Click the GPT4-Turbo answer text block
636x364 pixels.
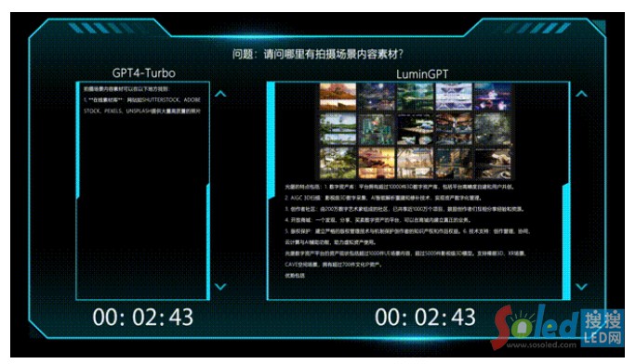[x=142, y=100]
